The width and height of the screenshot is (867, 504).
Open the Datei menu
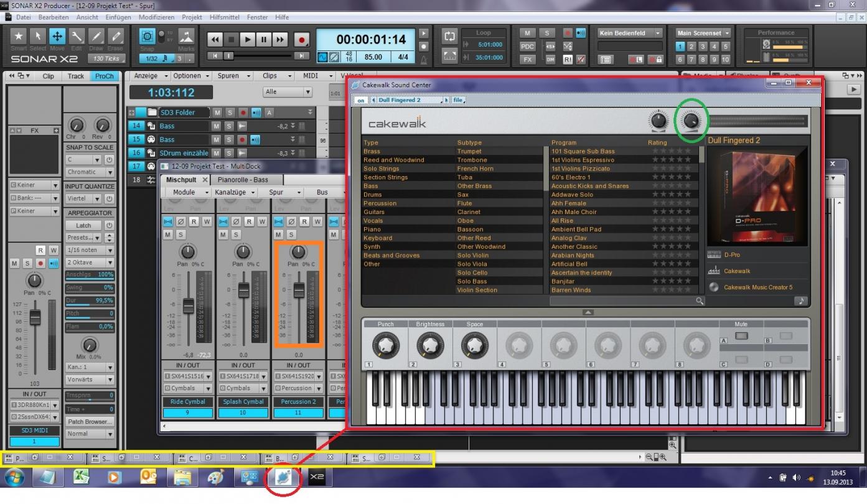tap(23, 17)
